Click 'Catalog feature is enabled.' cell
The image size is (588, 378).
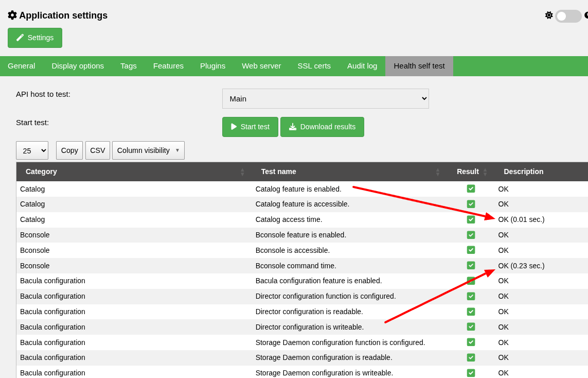[x=298, y=189]
